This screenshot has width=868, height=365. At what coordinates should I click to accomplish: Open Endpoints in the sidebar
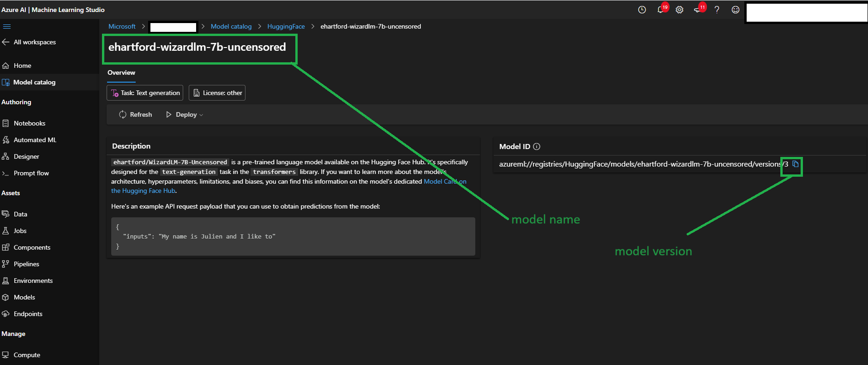click(x=22, y=314)
